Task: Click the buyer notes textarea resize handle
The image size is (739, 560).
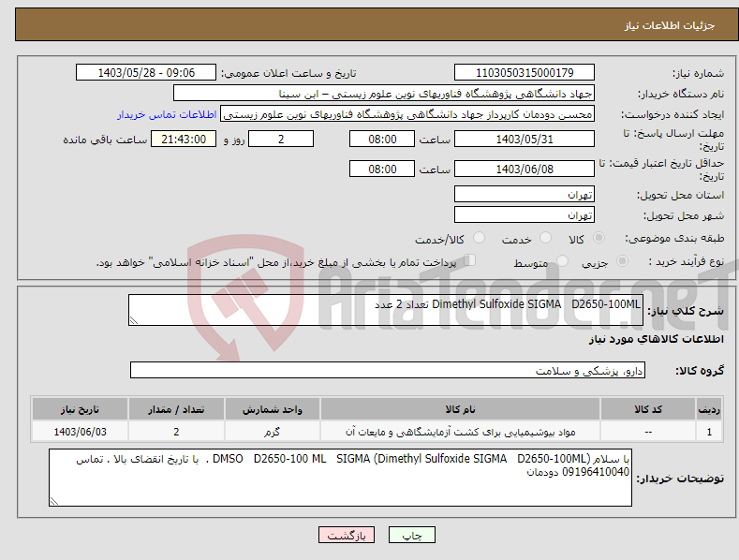Action: point(53,502)
